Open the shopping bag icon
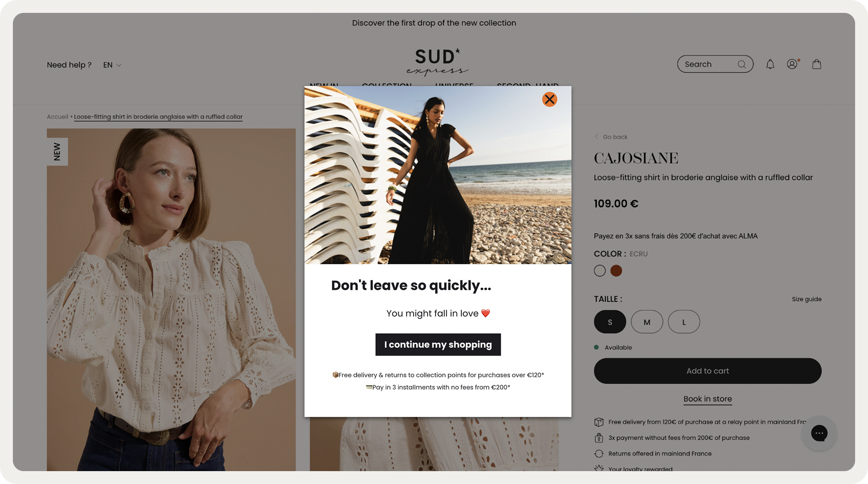This screenshot has width=868, height=484. coord(816,64)
